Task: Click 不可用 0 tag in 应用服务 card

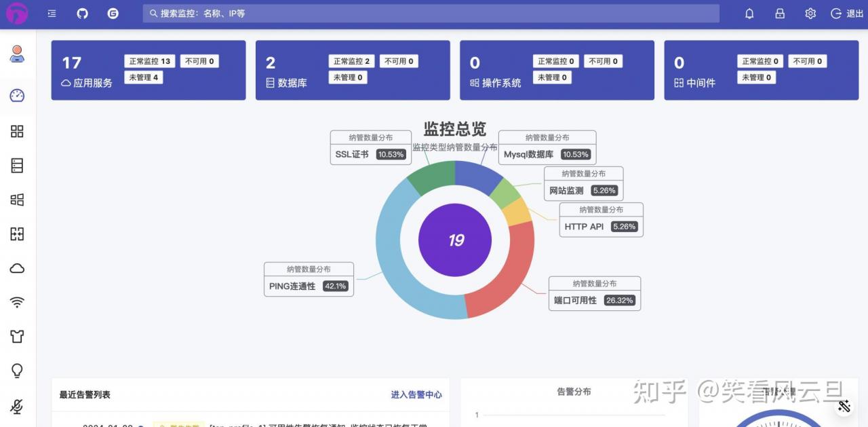Action: (x=199, y=61)
